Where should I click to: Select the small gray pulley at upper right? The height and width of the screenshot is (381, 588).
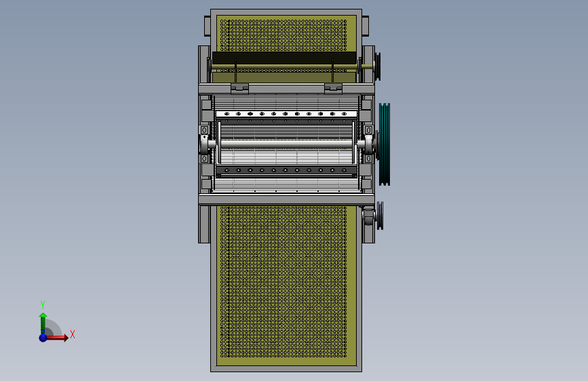[377, 66]
